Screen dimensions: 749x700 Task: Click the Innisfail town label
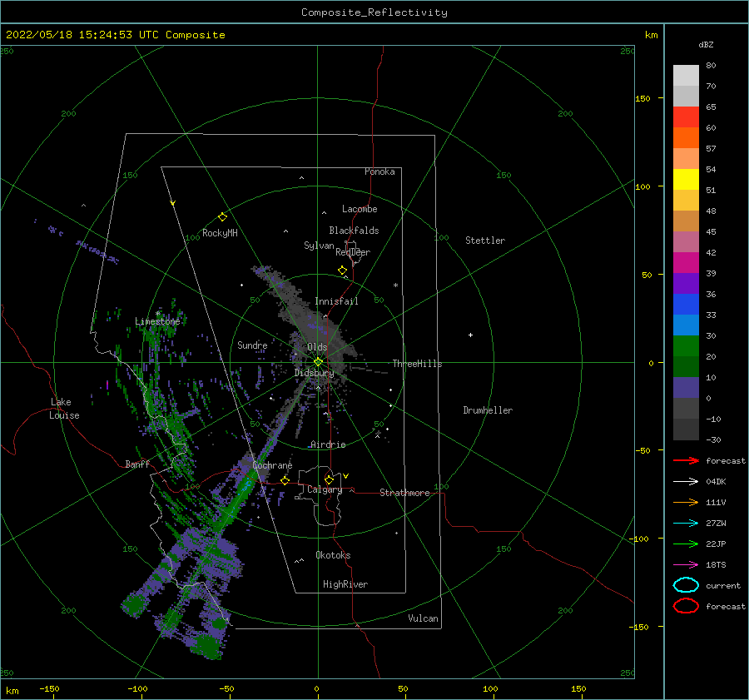(336, 301)
